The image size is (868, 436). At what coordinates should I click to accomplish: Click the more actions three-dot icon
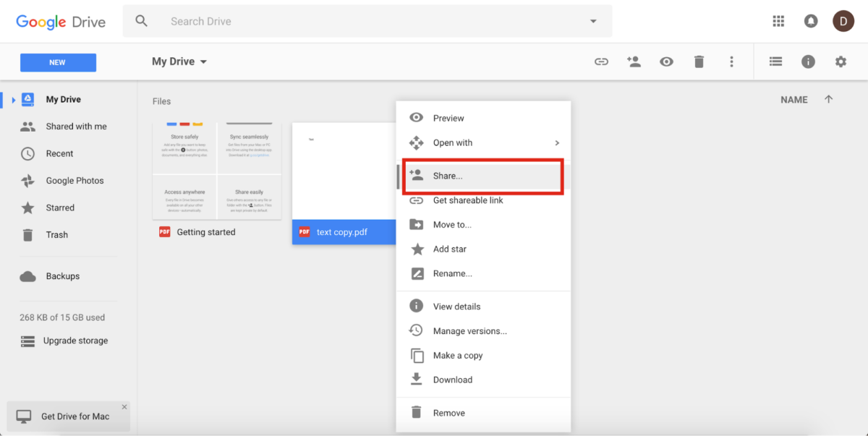coord(731,61)
